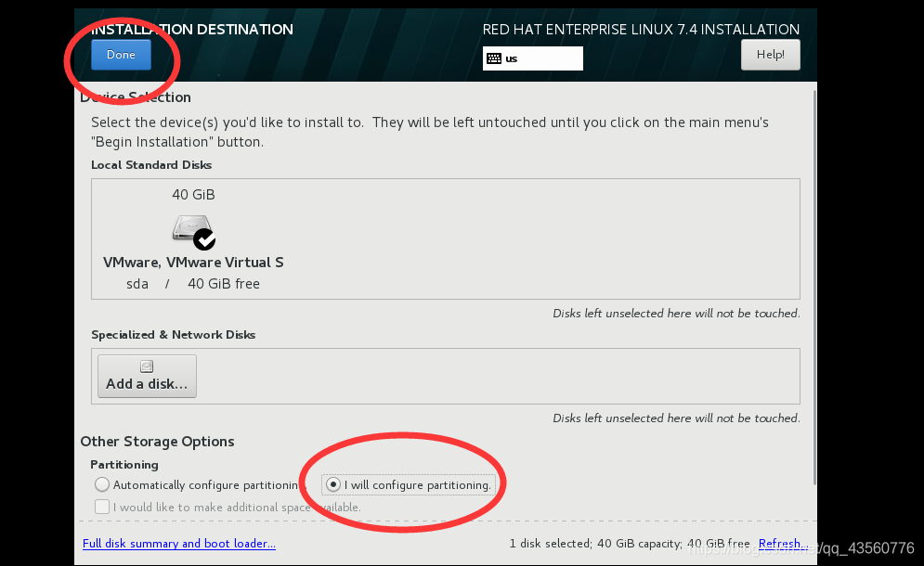Click the Specialized & Network Disks heading
The width and height of the screenshot is (924, 566).
click(174, 335)
